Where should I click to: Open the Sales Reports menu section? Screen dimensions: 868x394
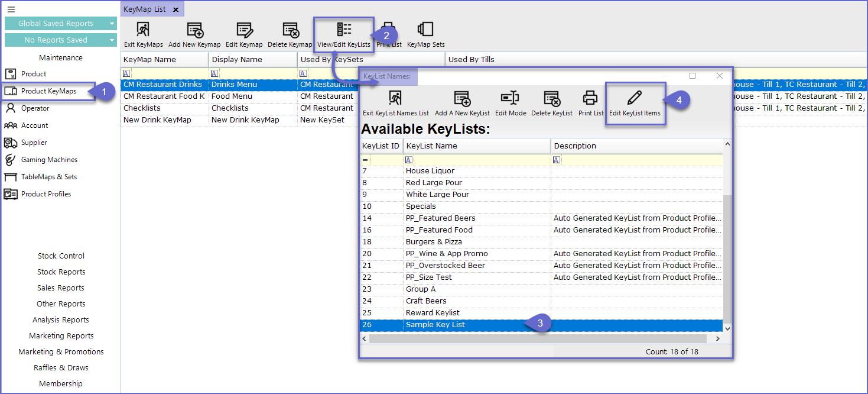point(61,288)
